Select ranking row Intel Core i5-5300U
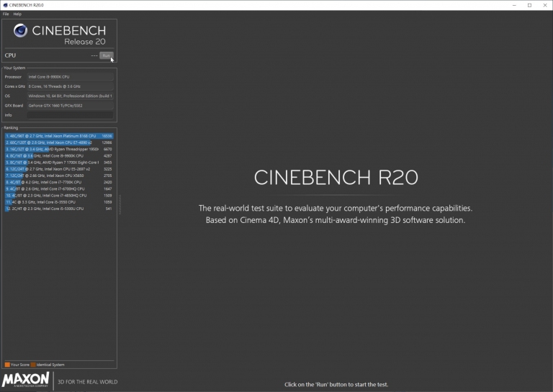The image size is (553, 392). click(59, 209)
